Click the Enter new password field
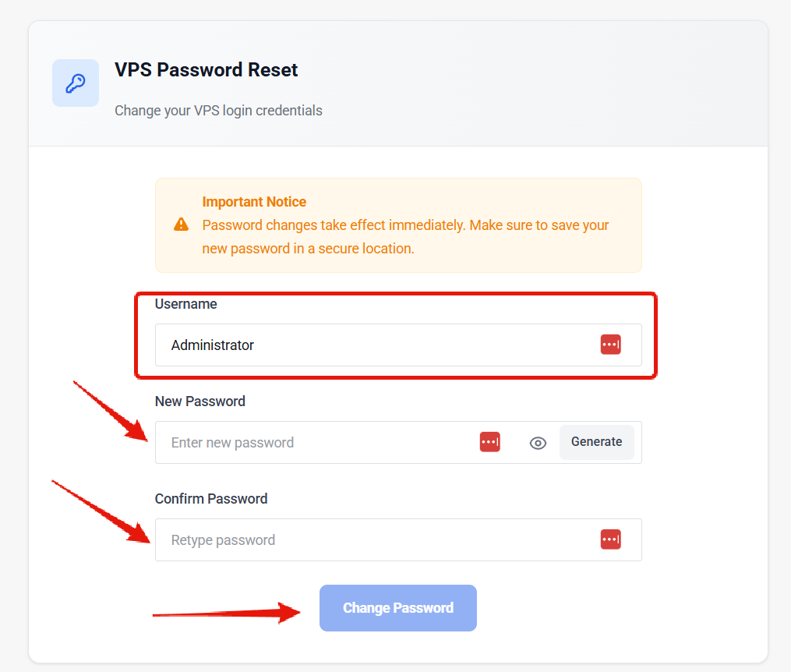 point(312,442)
